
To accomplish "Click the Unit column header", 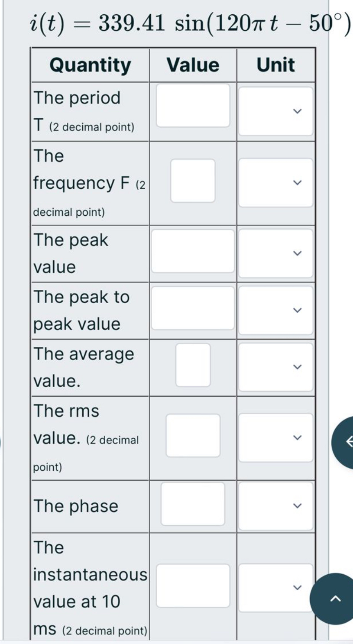I will [x=276, y=65].
